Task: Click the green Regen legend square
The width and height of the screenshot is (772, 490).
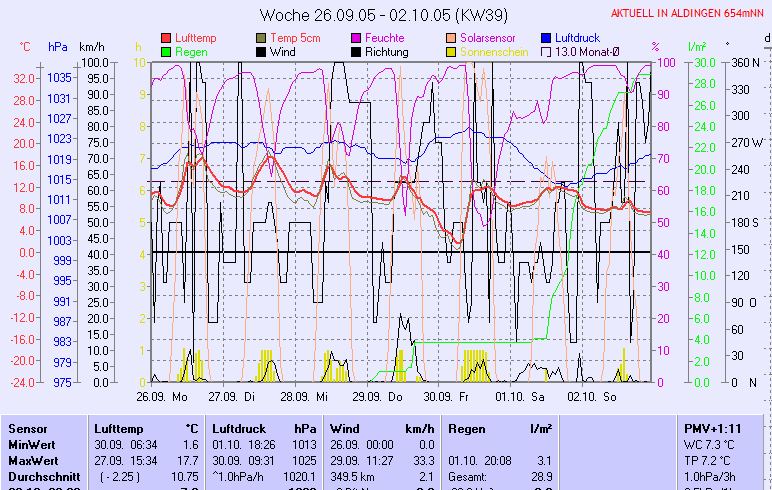Action: [166, 51]
